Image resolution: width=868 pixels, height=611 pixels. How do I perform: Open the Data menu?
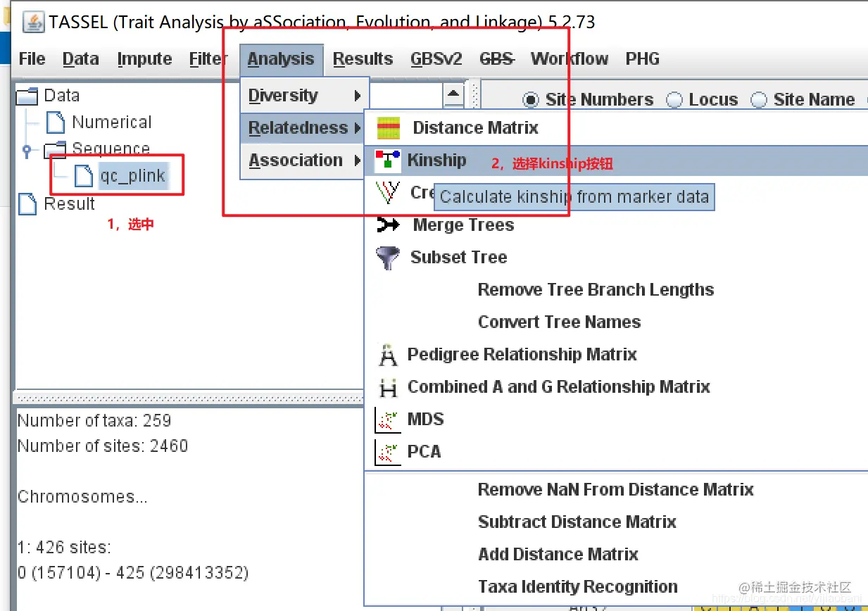pos(81,59)
